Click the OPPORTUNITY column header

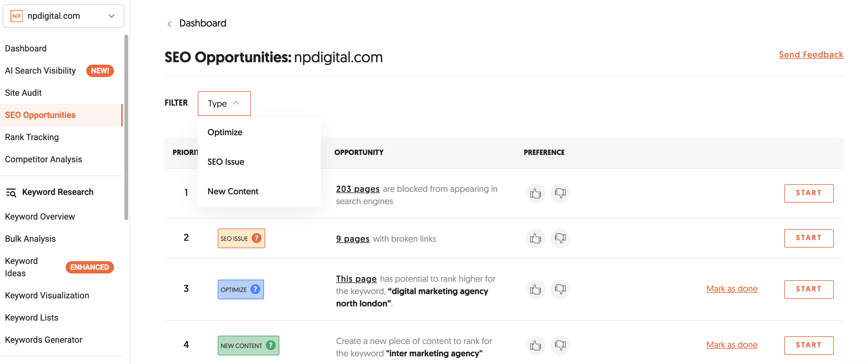pyautogui.click(x=359, y=152)
